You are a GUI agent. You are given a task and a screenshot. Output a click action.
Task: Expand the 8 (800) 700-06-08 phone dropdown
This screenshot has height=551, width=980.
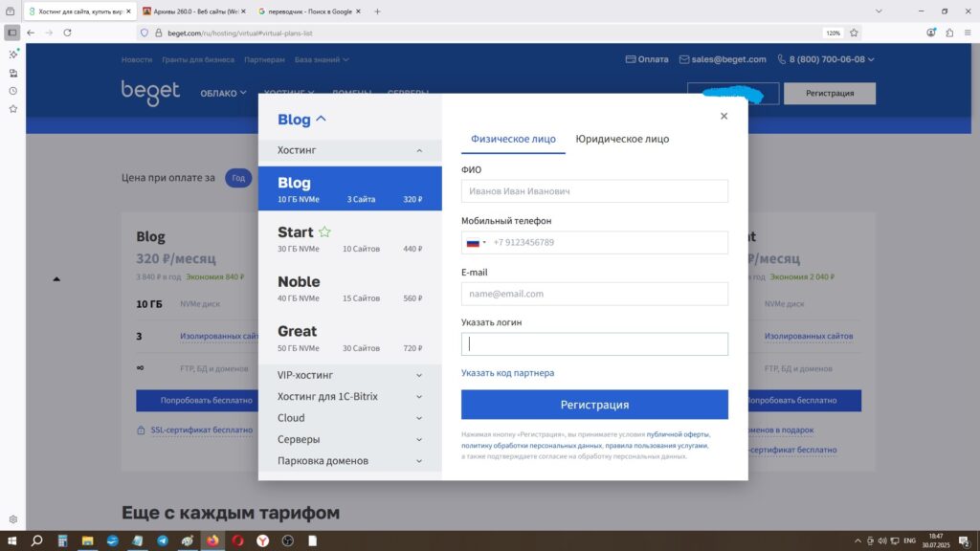(826, 59)
